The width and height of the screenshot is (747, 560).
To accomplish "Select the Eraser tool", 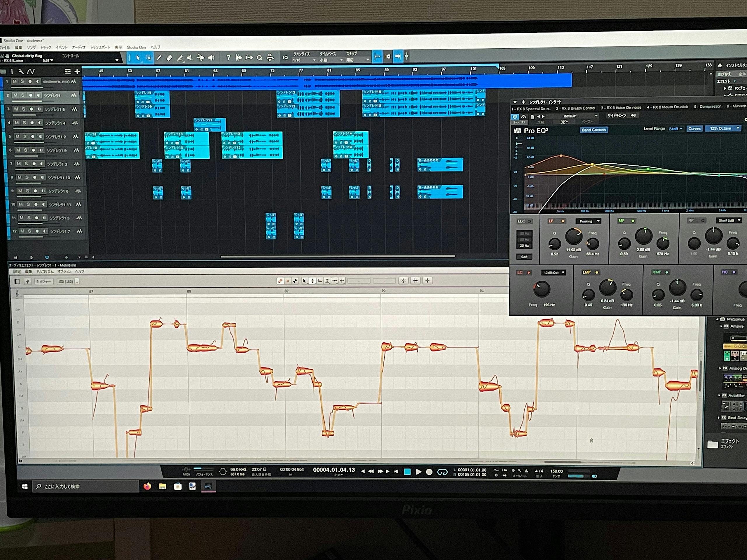I will (x=170, y=58).
